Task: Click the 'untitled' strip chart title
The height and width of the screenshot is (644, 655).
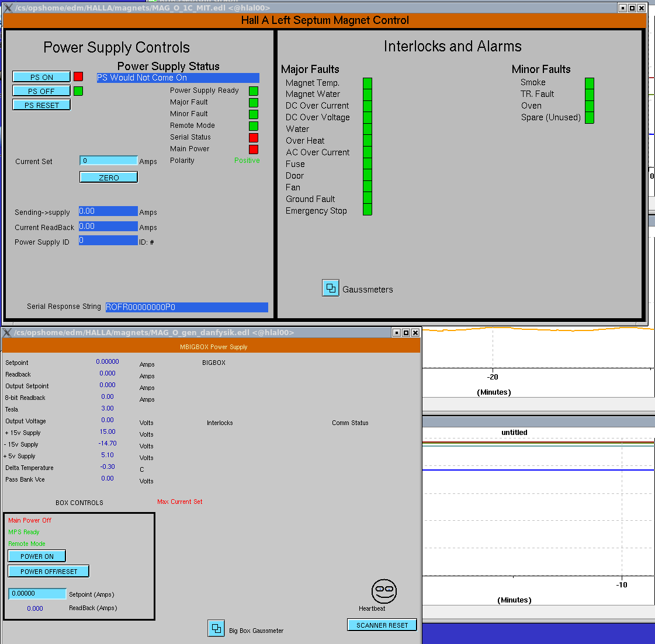Action: [514, 433]
